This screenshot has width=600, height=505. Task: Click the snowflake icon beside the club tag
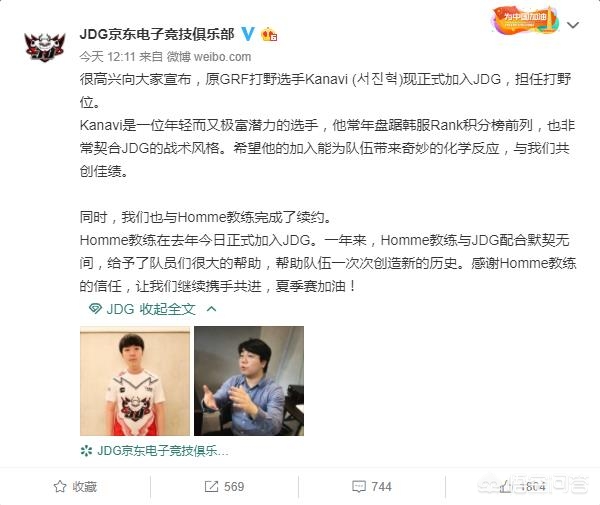(86, 451)
